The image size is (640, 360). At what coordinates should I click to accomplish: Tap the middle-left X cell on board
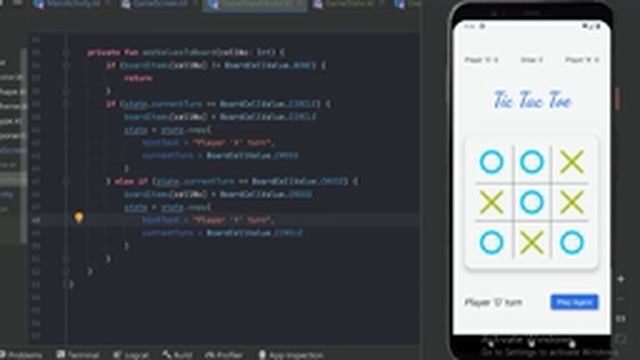tap(491, 202)
